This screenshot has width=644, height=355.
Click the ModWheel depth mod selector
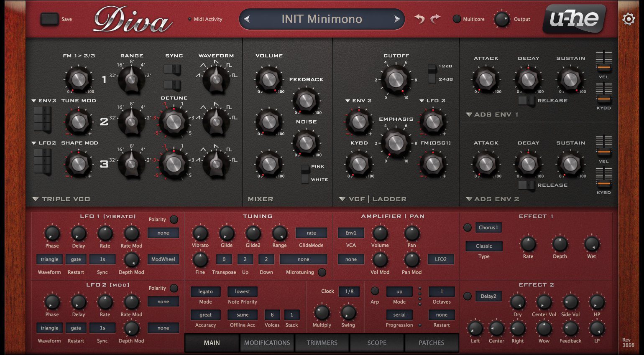[163, 259]
